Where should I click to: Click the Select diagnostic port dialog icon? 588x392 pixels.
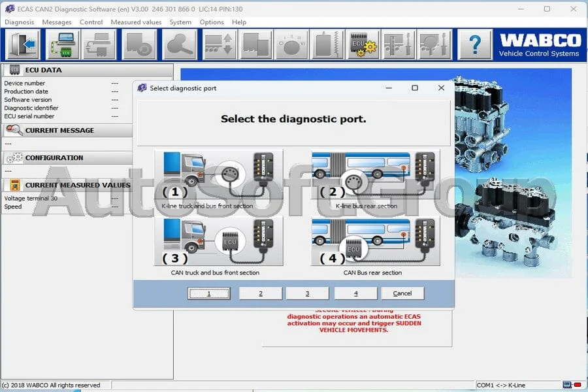click(x=142, y=88)
